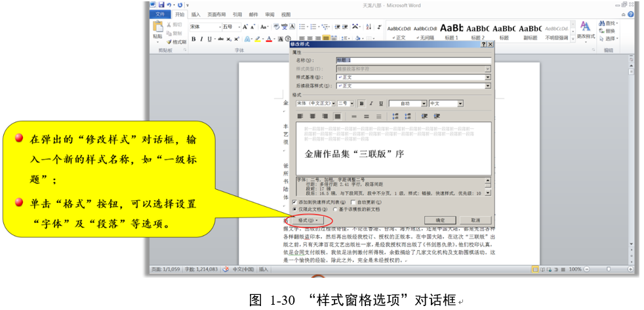The image size is (644, 310).
Task: Switch to the 页面布局 ribbon tab
Action: pyautogui.click(x=216, y=15)
